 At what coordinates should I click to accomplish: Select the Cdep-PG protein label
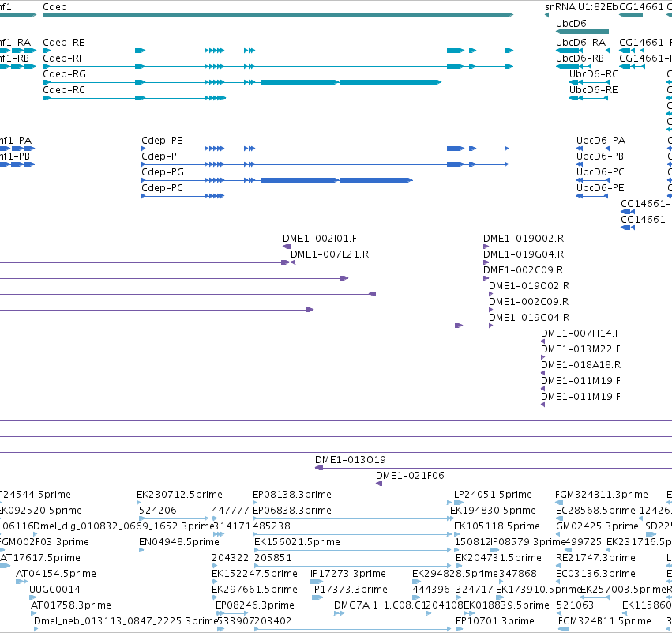coord(163,172)
